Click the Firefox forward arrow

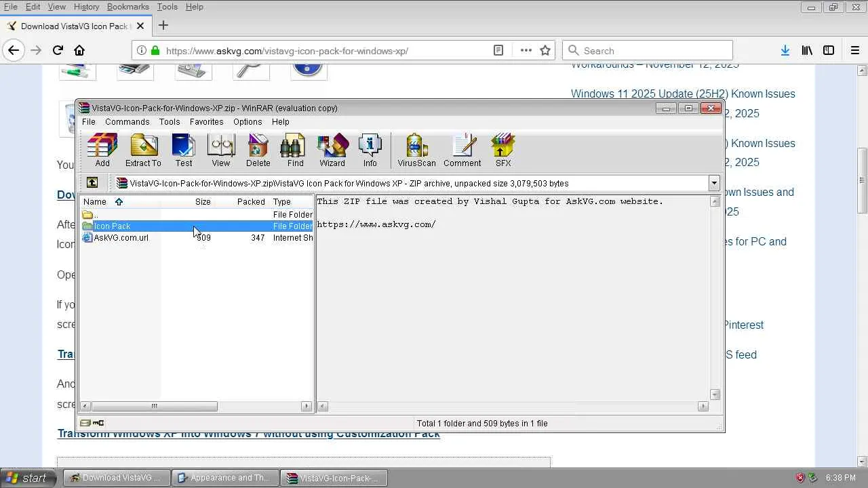pos(36,50)
